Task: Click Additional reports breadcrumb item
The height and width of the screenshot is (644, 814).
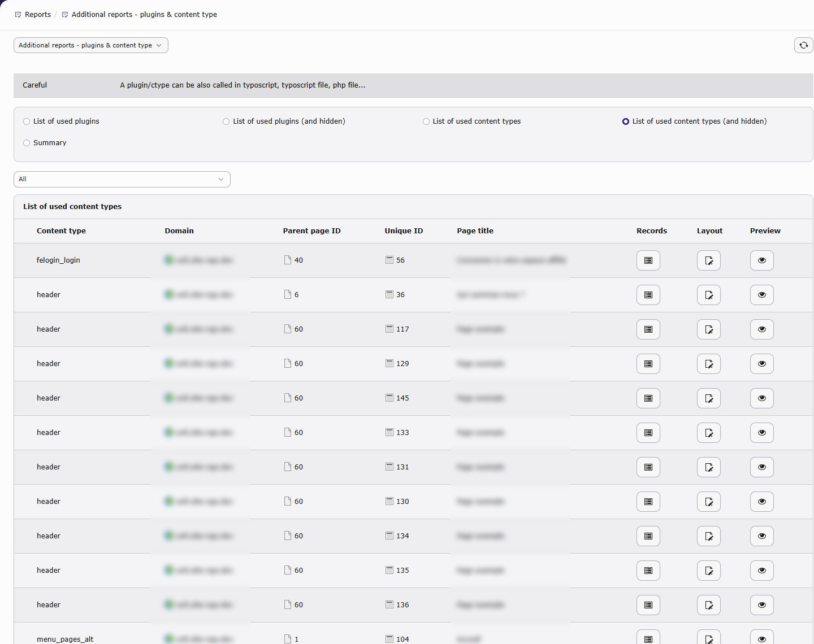Action: point(139,15)
